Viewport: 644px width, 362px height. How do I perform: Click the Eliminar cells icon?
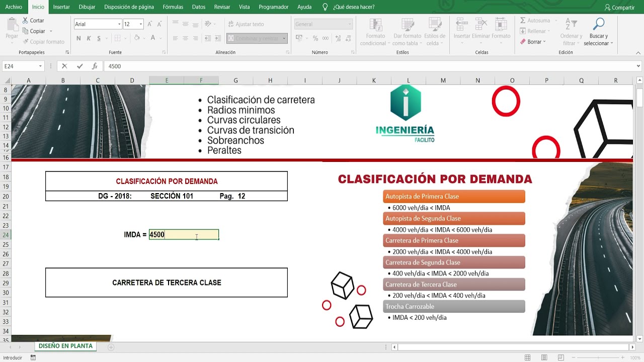coord(481,25)
